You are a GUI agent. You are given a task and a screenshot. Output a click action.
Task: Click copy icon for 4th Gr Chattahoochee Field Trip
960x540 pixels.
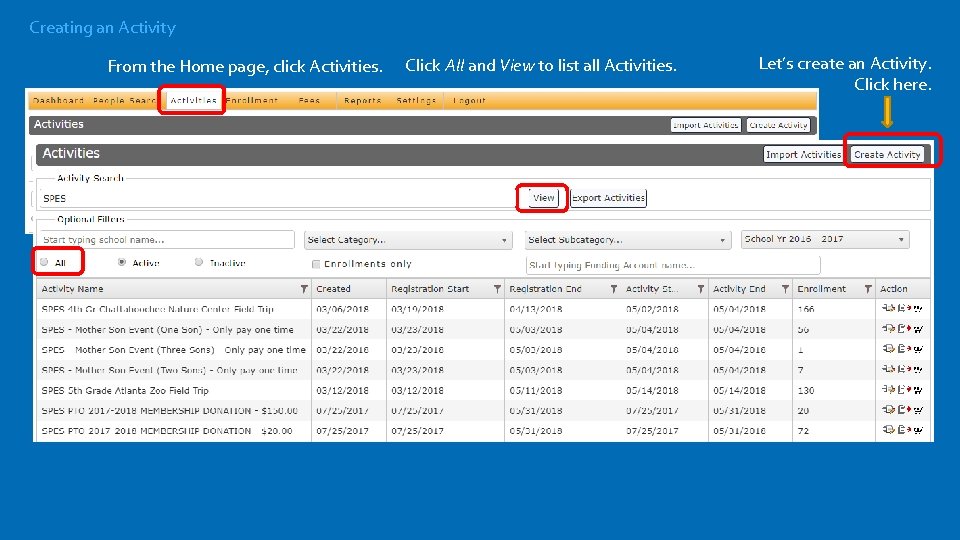[888, 309]
